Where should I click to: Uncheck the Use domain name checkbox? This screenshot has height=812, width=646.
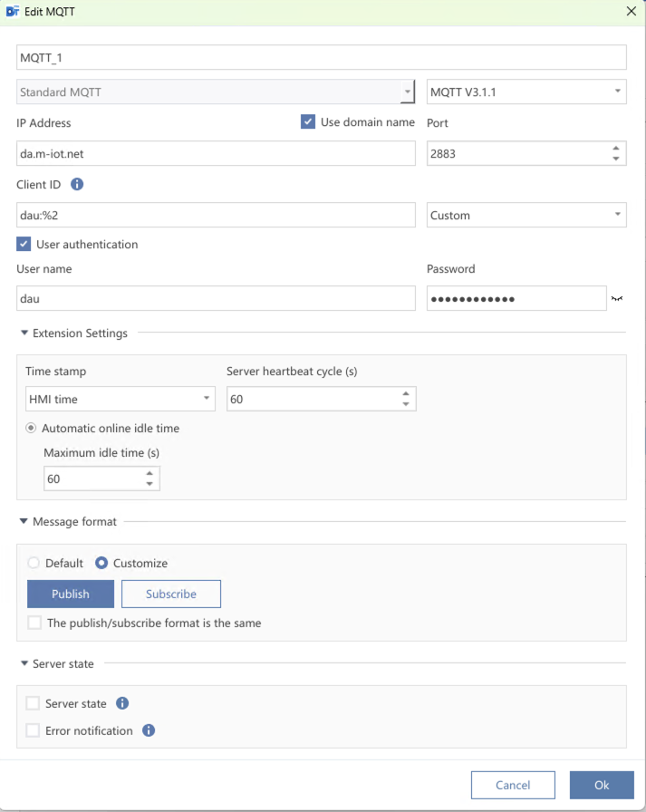(x=308, y=122)
